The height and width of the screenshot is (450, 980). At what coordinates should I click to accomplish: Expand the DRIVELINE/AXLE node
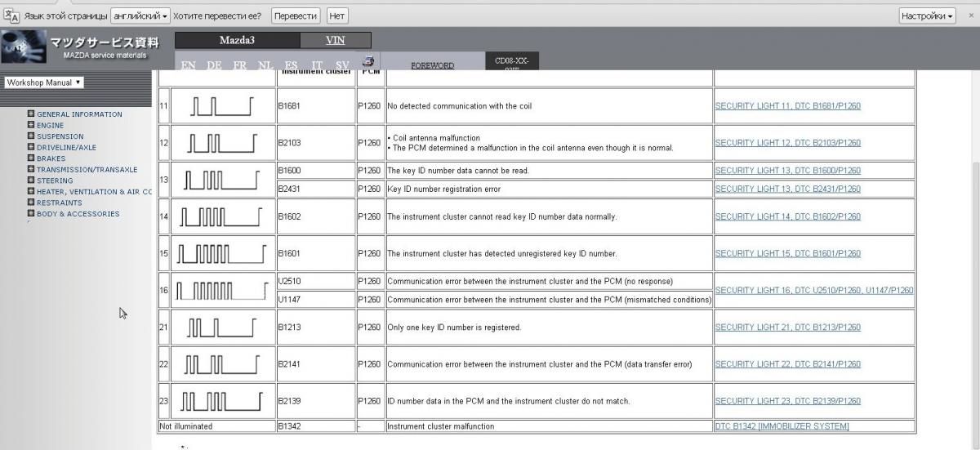point(31,147)
